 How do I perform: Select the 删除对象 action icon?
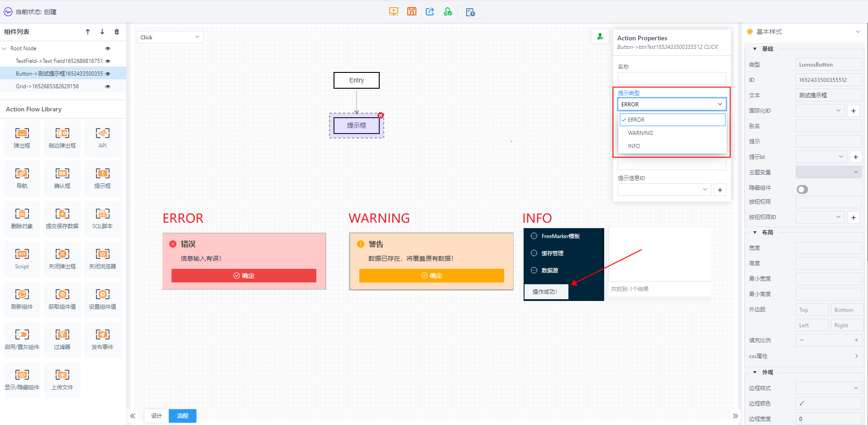tap(22, 214)
